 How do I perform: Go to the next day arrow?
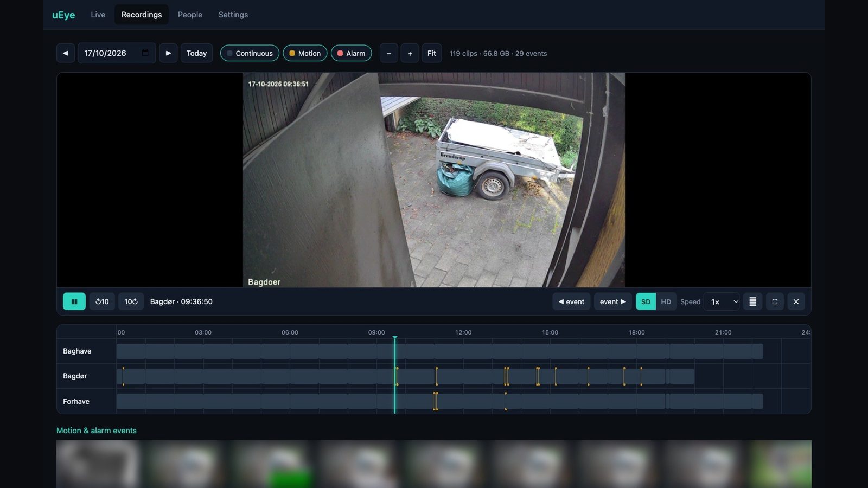(x=168, y=53)
